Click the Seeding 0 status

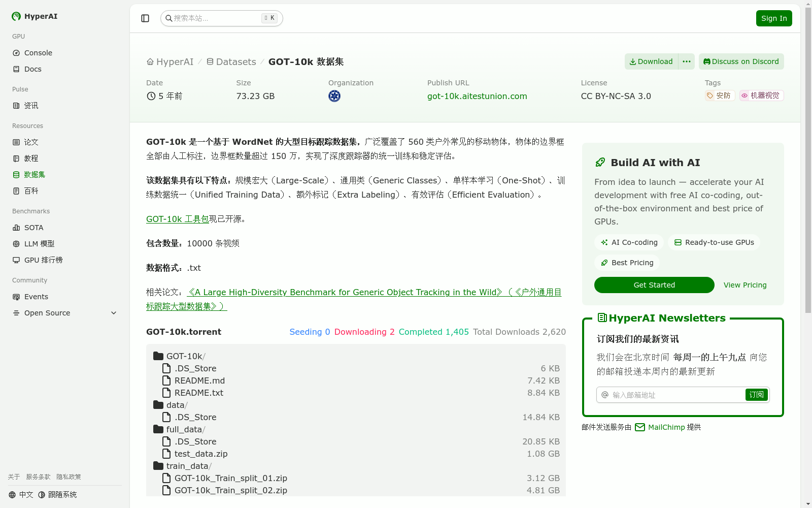pyautogui.click(x=310, y=332)
